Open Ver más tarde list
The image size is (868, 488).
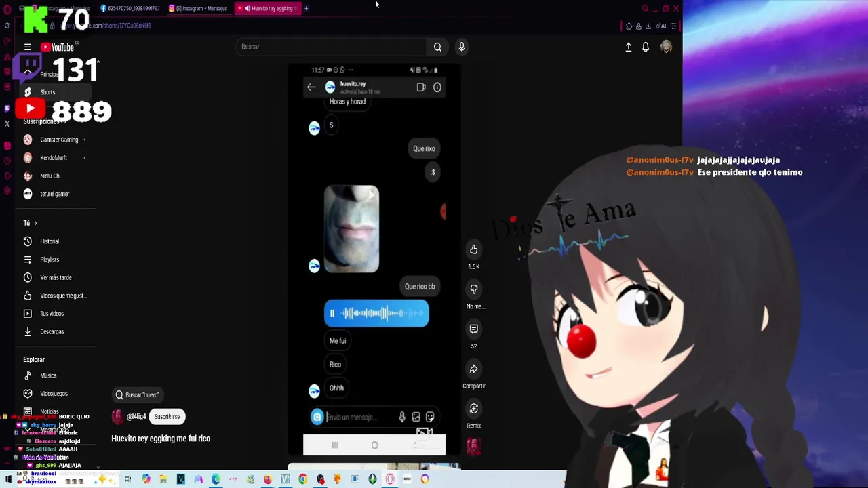(56, 277)
